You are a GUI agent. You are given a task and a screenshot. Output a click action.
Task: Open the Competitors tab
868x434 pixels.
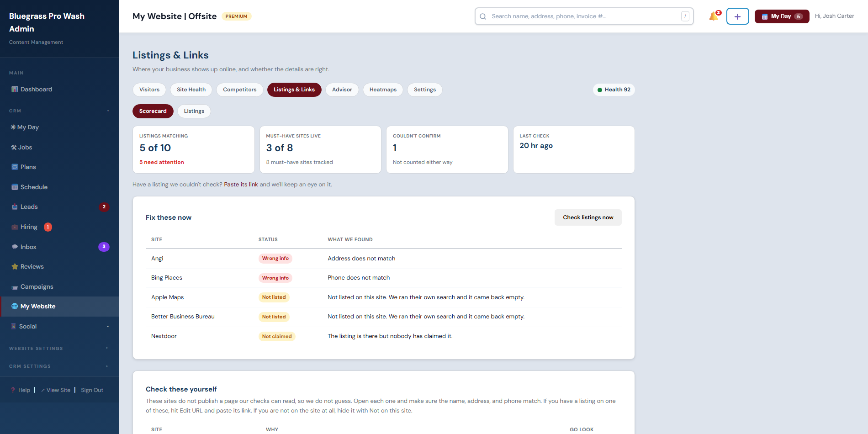240,90
